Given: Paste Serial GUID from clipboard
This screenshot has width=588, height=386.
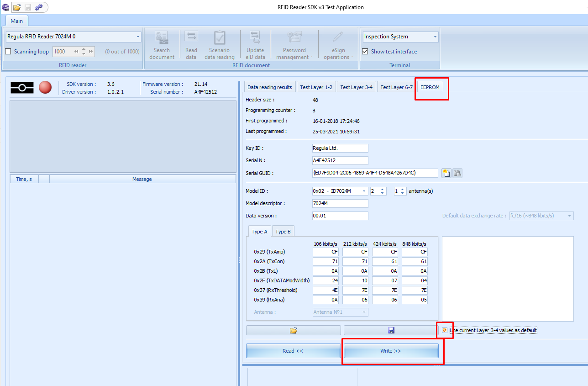Looking at the screenshot, I should [x=457, y=173].
